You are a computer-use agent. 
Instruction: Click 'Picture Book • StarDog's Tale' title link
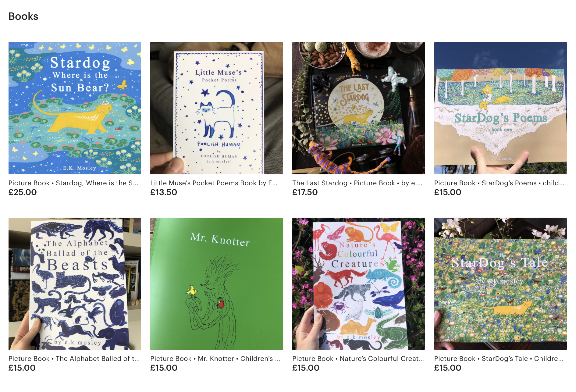pos(499,358)
